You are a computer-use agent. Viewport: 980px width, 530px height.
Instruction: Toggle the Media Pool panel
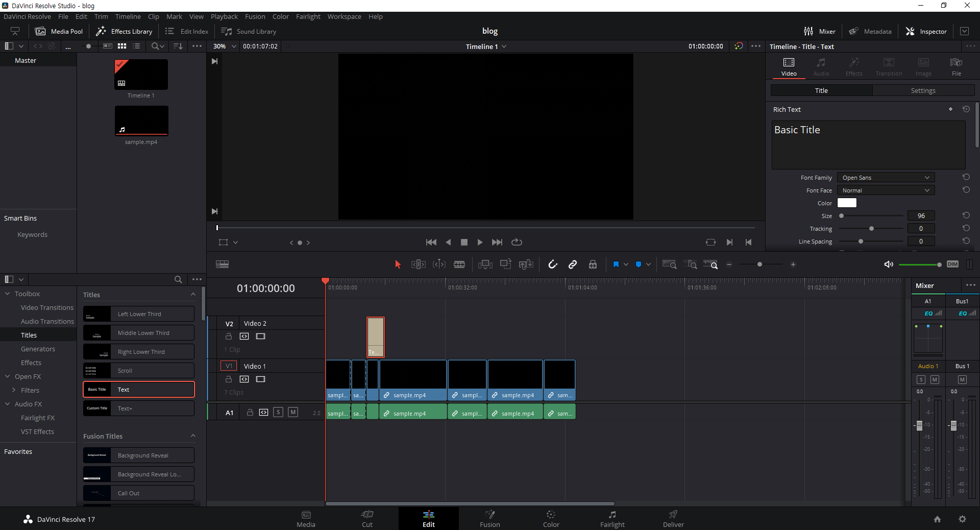(59, 31)
